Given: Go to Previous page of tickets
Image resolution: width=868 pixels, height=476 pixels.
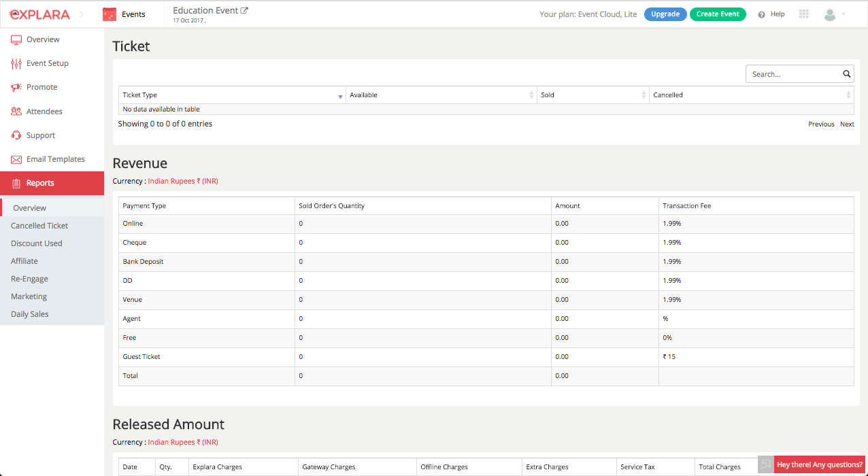Looking at the screenshot, I should [x=821, y=124].
